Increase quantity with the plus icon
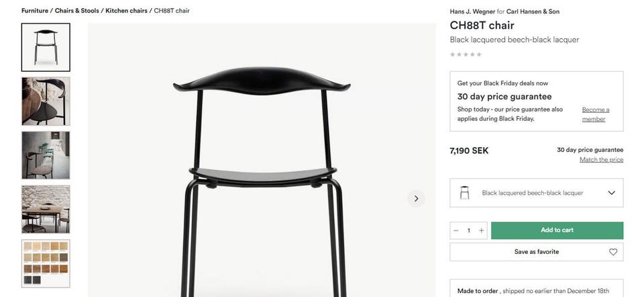644x297 pixels. 482,230
